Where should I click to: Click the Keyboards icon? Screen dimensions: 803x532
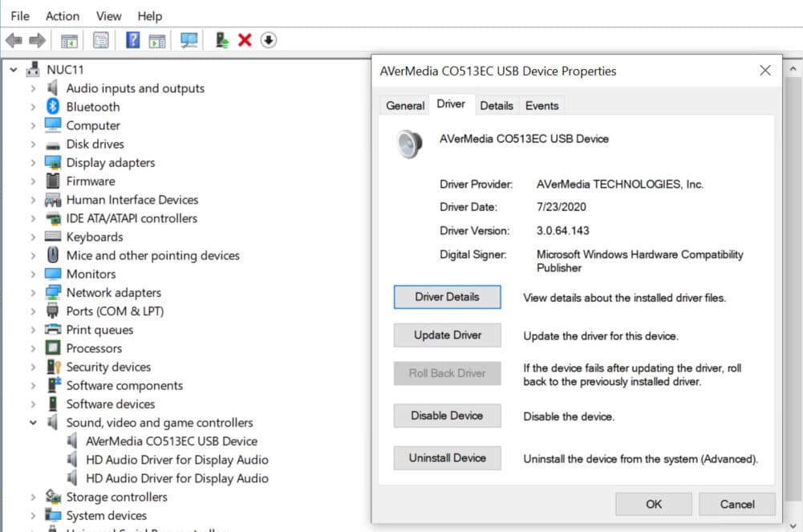[x=53, y=237]
